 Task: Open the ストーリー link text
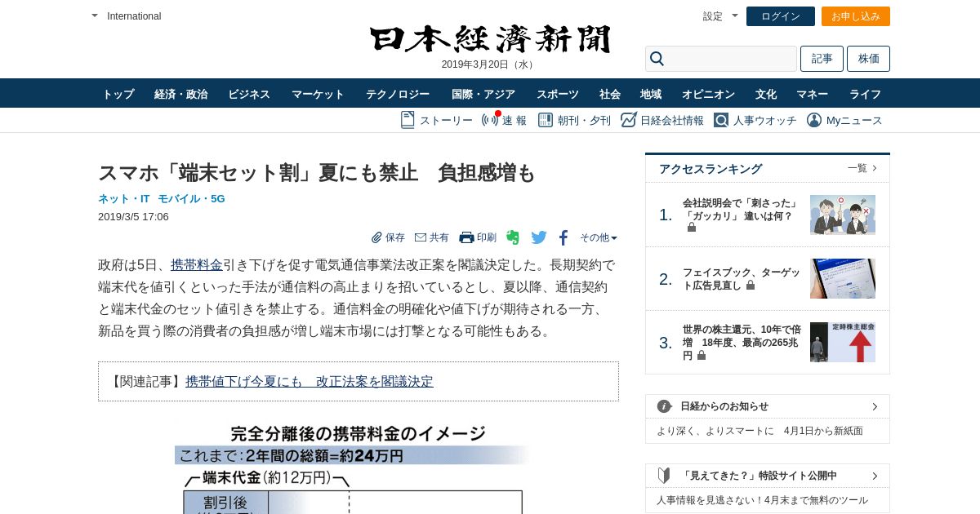[x=446, y=121]
